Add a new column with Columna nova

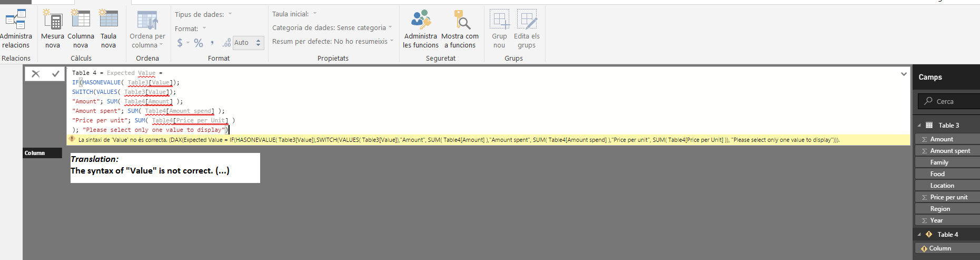[x=81, y=29]
